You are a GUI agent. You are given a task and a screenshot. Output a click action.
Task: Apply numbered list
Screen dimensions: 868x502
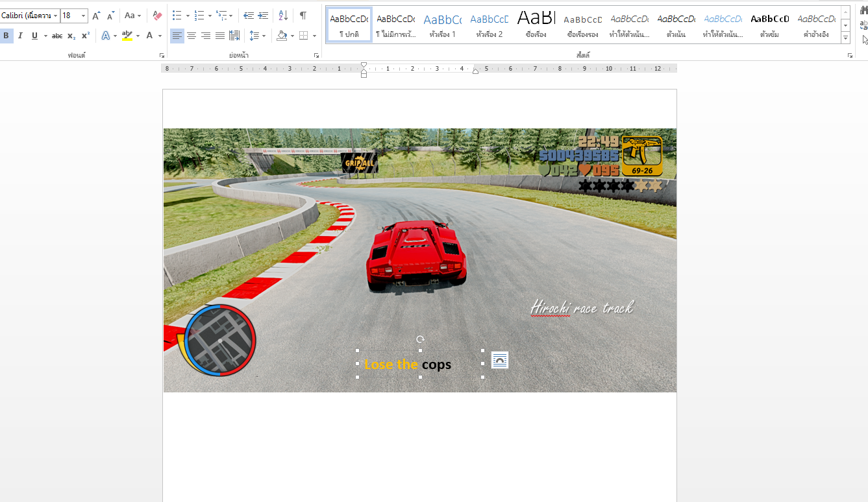[x=199, y=16]
